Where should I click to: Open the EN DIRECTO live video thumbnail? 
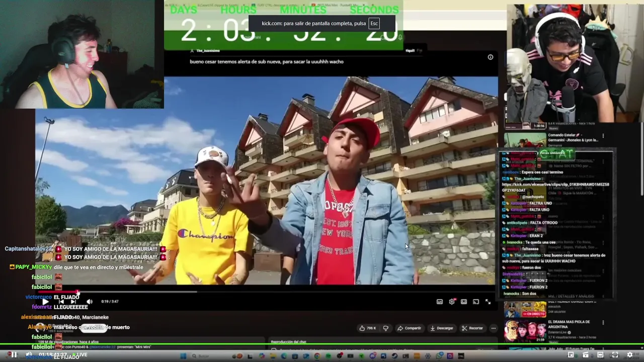point(525,310)
